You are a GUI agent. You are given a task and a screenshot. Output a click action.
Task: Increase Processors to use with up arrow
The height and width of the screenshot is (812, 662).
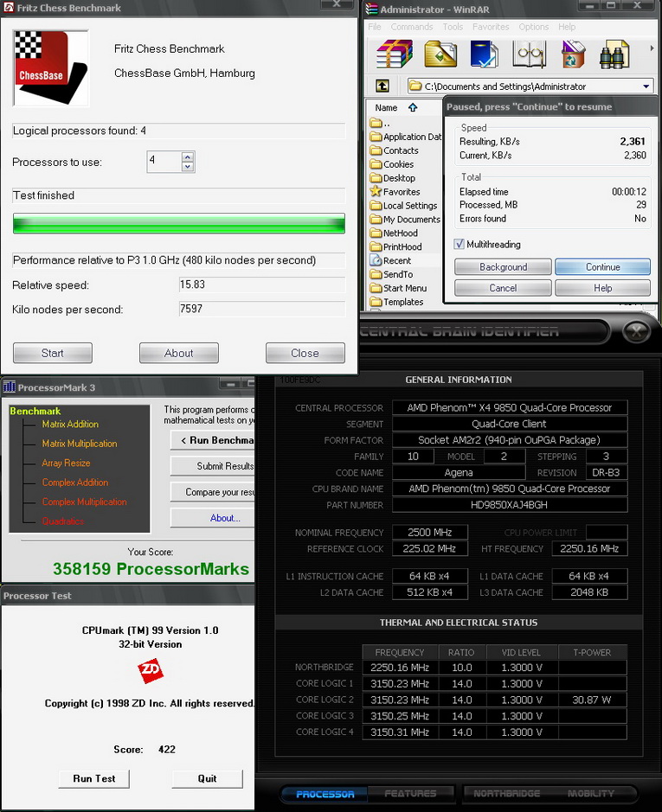click(188, 157)
